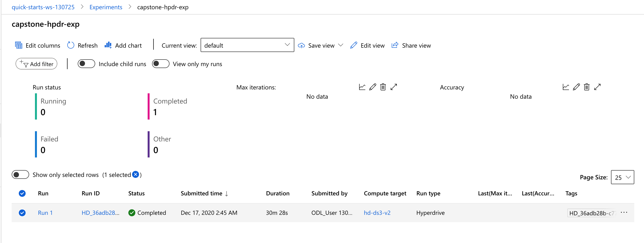The image size is (644, 243).
Task: Click the Add filter button
Action: click(36, 64)
